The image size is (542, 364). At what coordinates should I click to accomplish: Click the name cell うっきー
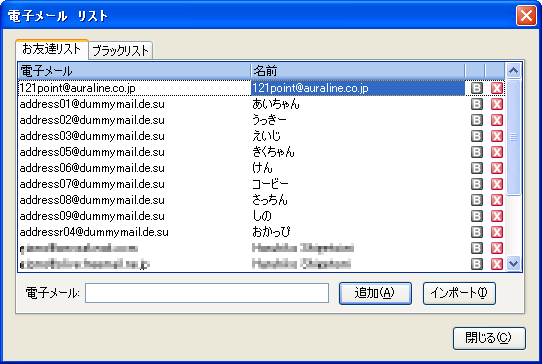[x=270, y=120]
